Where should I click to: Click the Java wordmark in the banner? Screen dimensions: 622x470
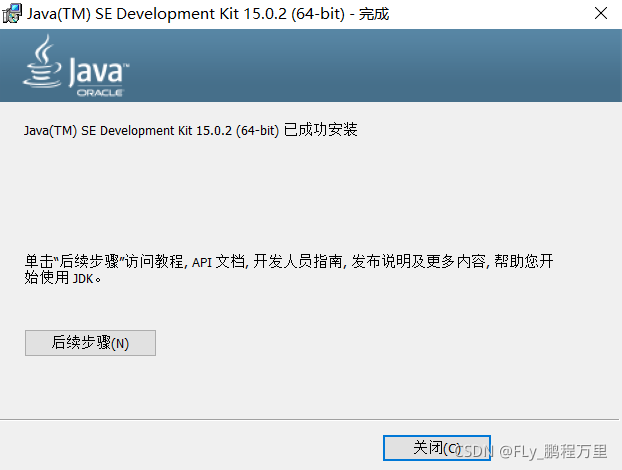[98, 72]
